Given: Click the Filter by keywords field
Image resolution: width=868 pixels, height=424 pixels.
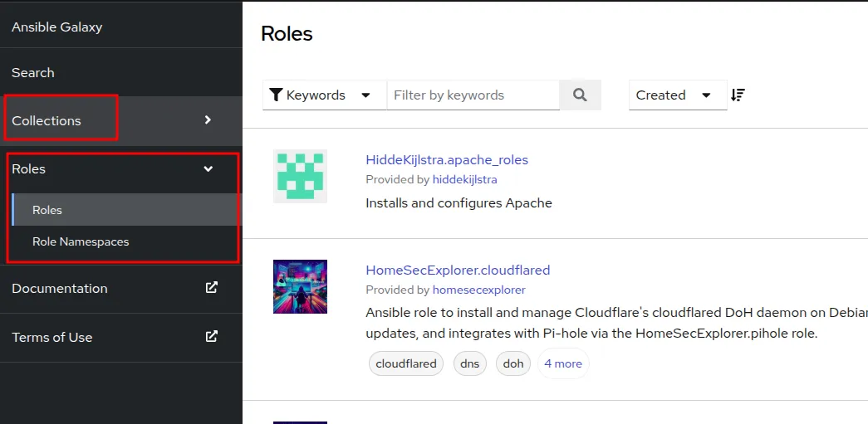Looking at the screenshot, I should coord(473,95).
